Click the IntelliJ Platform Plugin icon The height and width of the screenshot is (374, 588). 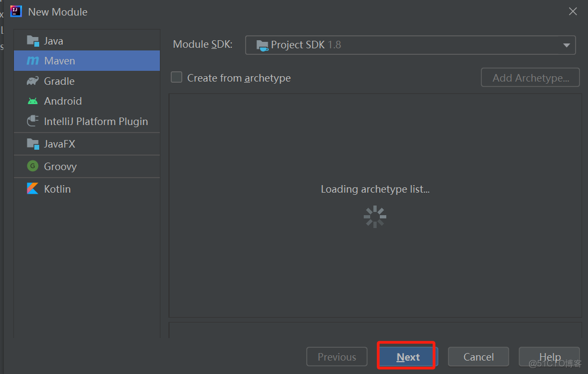coord(33,121)
